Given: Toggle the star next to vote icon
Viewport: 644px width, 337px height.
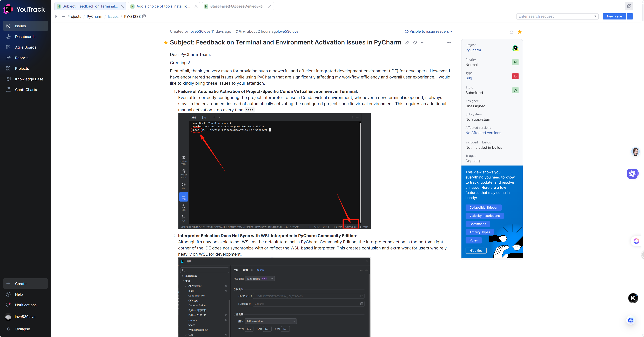Looking at the screenshot, I should click(x=520, y=32).
